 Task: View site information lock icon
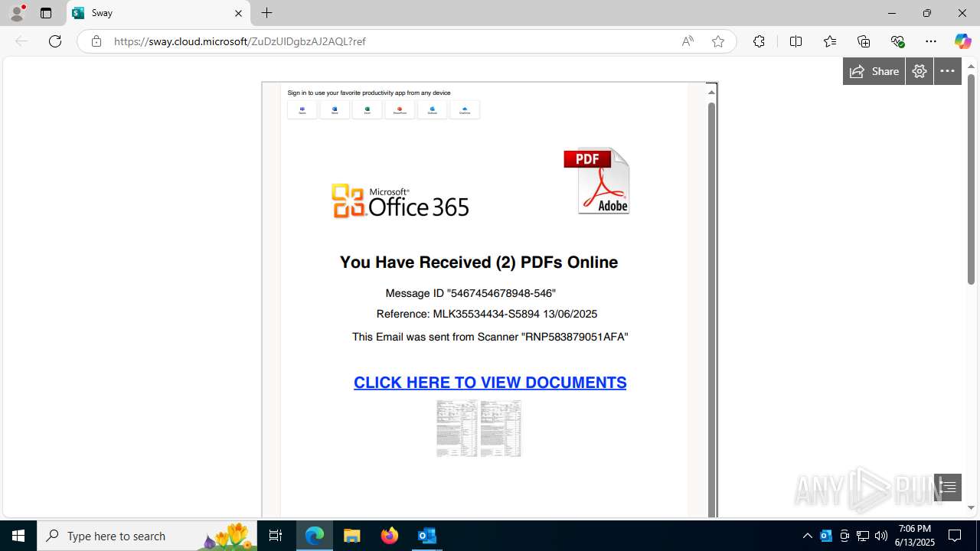(96, 41)
